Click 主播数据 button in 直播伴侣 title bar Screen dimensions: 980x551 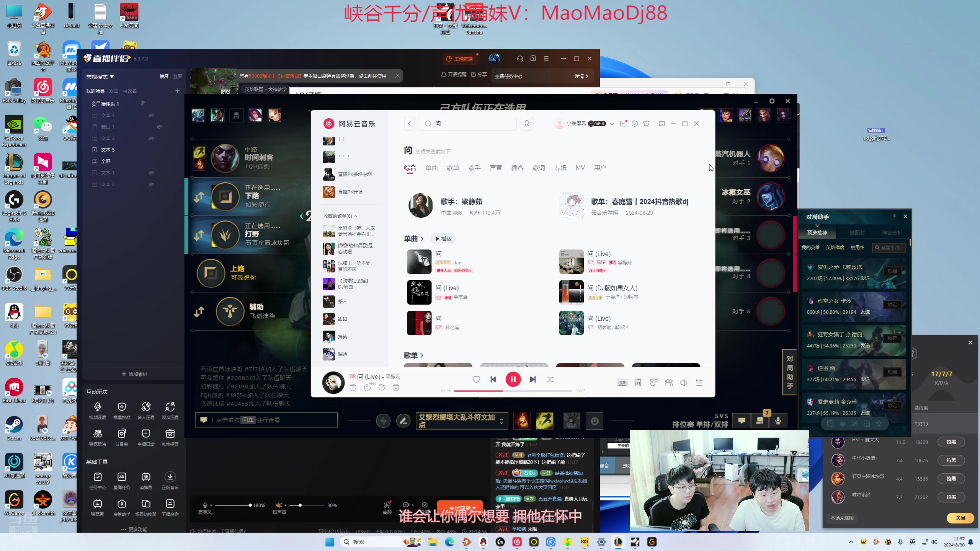pyautogui.click(x=459, y=59)
